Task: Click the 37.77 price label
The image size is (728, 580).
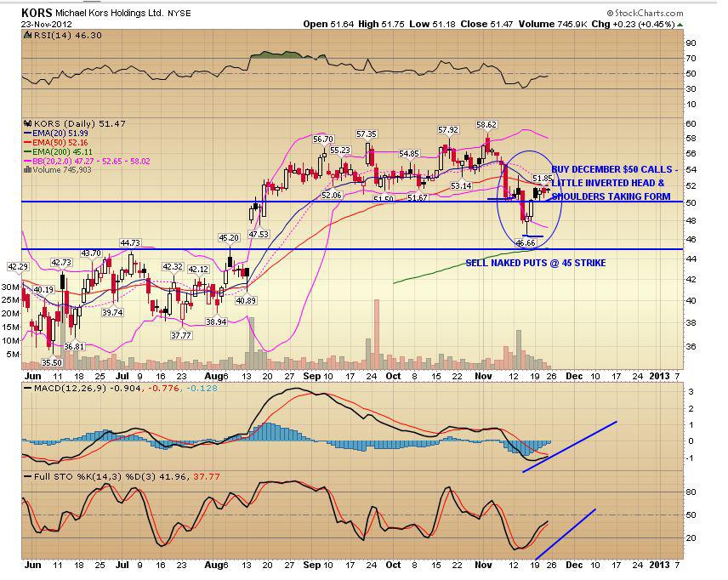Action: click(x=180, y=335)
